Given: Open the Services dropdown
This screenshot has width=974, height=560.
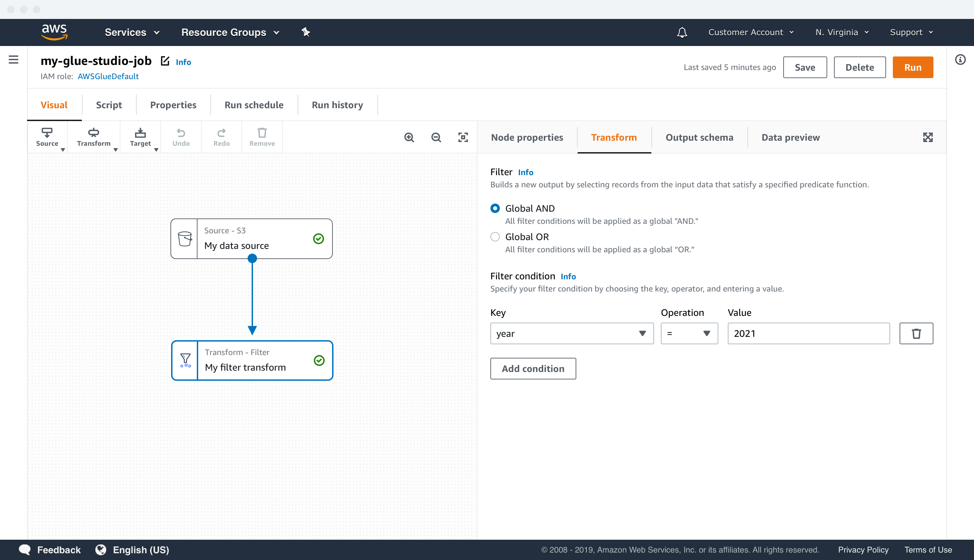Looking at the screenshot, I should (x=132, y=32).
